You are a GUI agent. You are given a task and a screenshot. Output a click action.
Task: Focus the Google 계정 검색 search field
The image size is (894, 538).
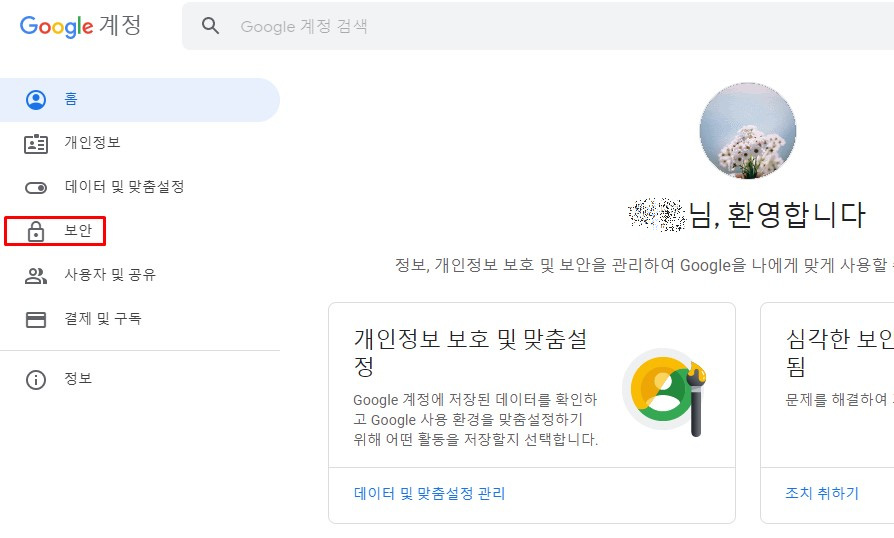538,26
